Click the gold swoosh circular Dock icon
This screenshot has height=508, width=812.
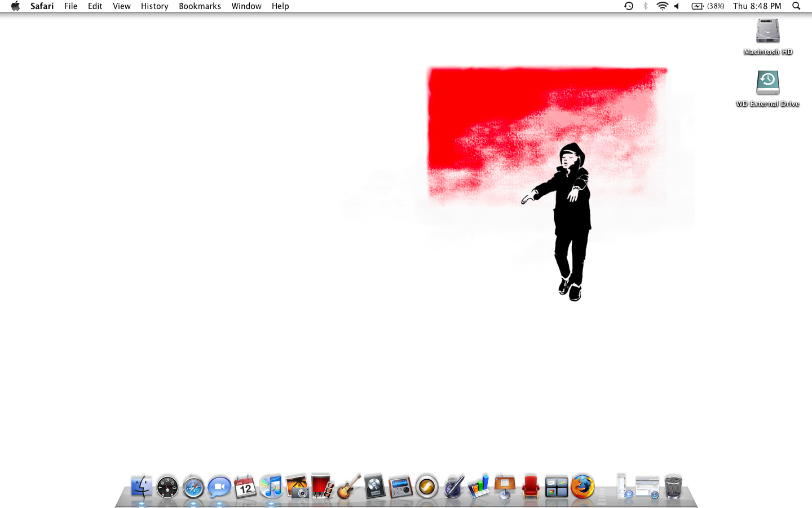(x=427, y=487)
